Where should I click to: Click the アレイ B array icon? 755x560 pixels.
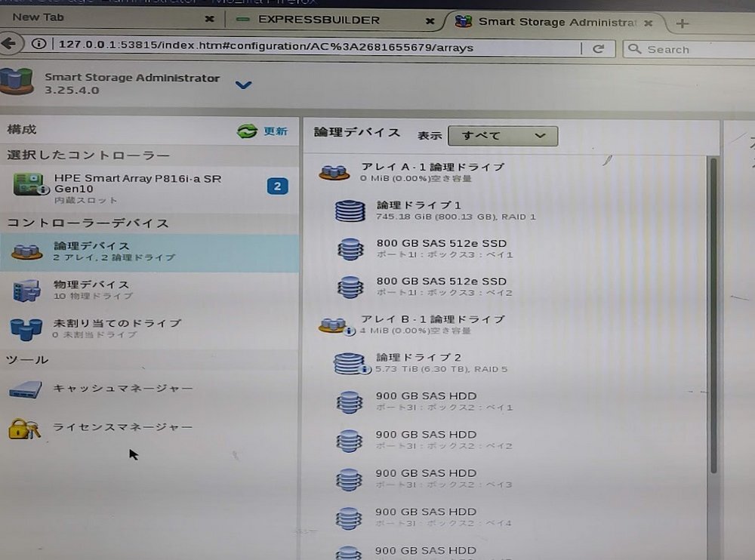click(335, 326)
